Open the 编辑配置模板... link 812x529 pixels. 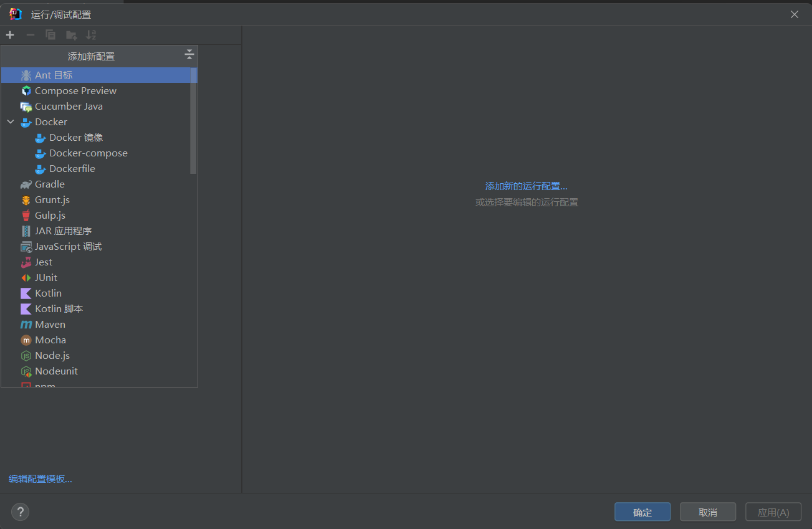pos(41,479)
